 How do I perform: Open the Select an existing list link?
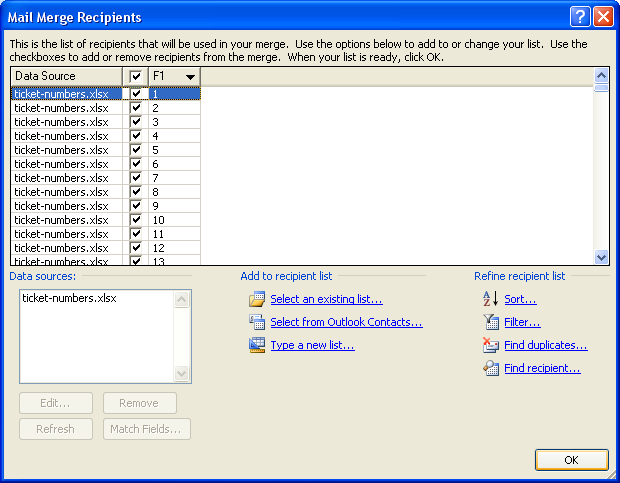tap(326, 299)
